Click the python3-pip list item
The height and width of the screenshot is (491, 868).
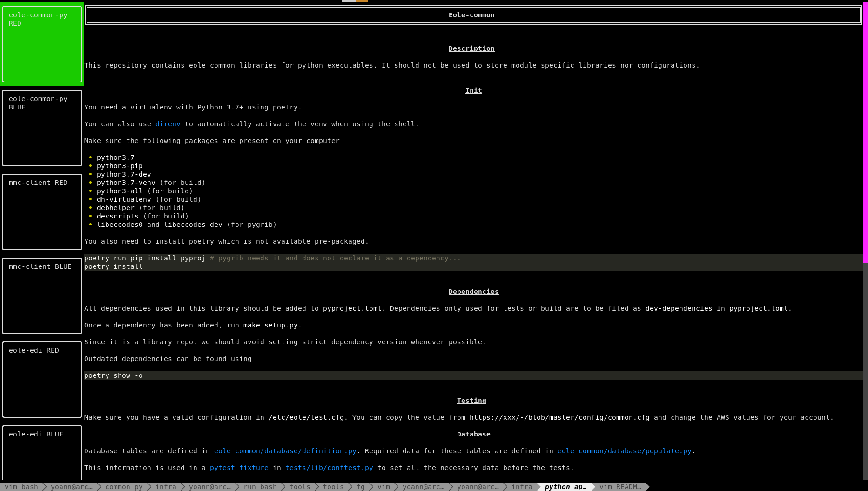coord(120,166)
